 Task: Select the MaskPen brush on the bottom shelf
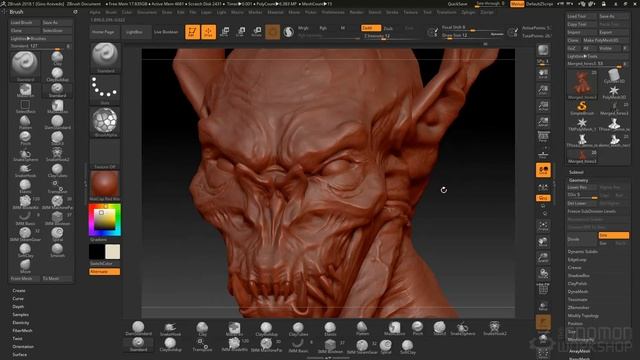coord(234,329)
